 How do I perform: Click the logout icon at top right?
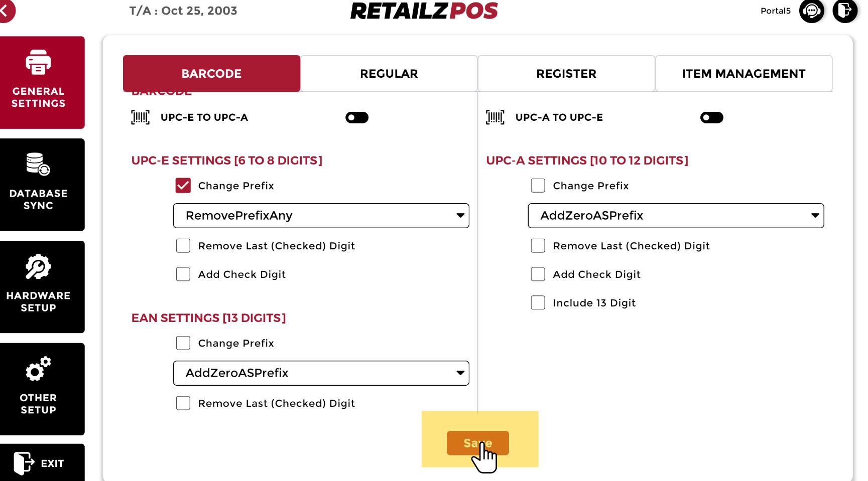(x=845, y=11)
